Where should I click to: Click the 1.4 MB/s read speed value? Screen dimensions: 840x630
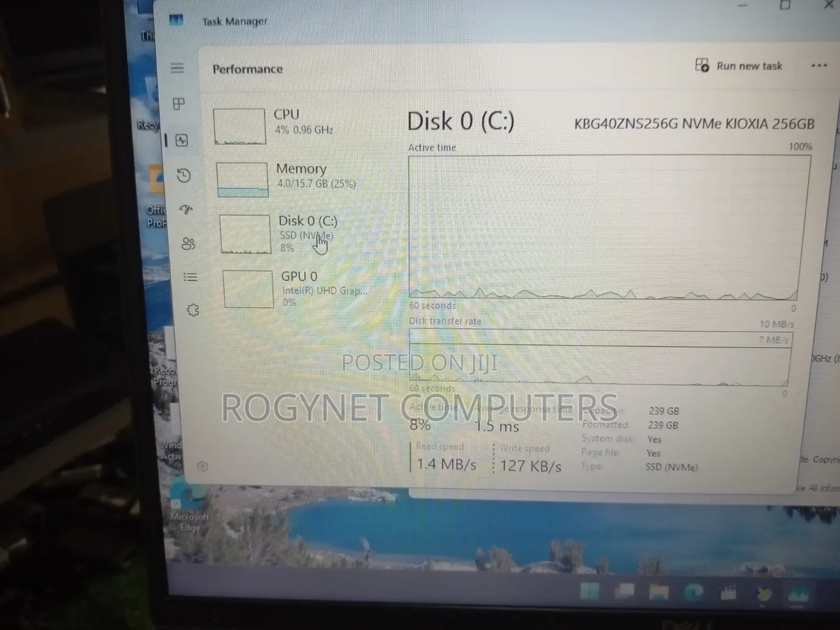coord(446,464)
